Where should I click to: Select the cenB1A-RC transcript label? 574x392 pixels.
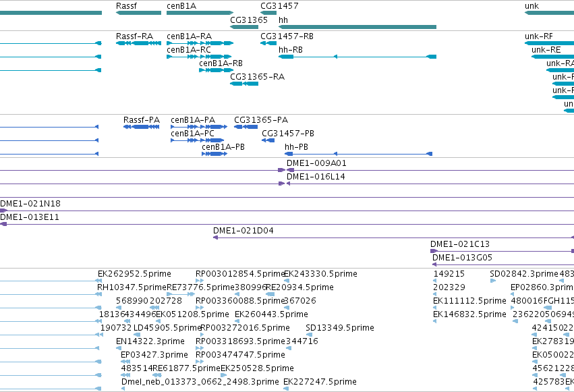(x=189, y=50)
